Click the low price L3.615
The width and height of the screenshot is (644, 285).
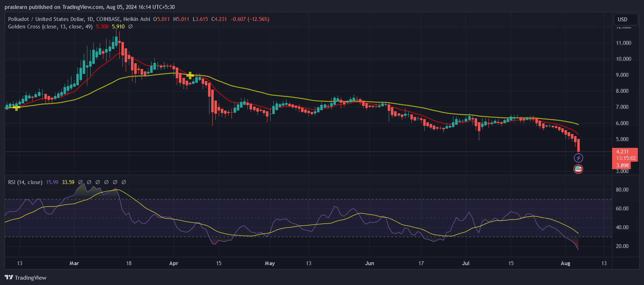[200, 19]
